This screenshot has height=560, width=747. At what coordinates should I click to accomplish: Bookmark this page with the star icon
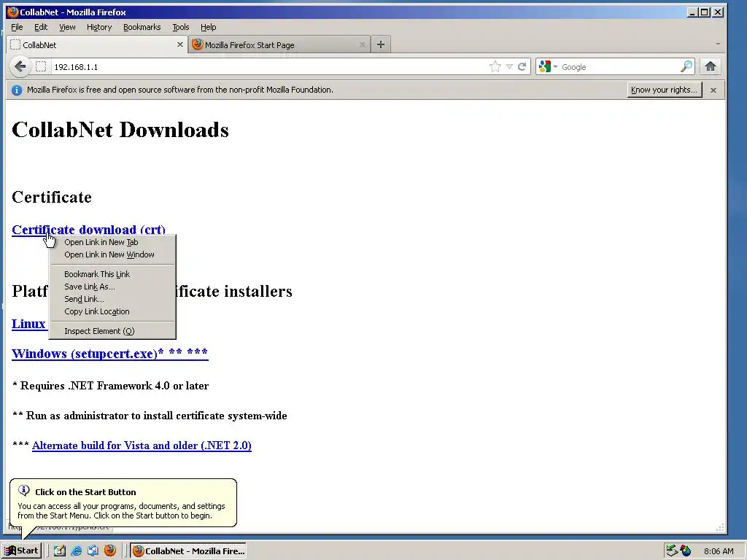[x=495, y=66]
